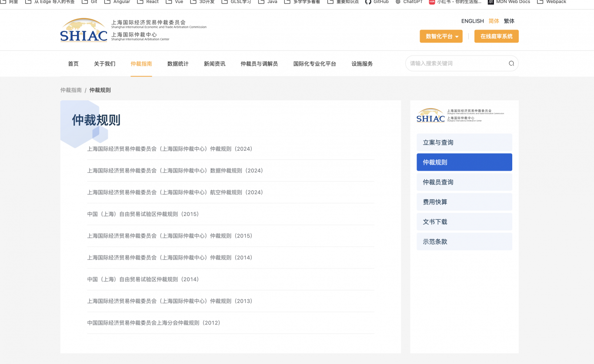This screenshot has width=594, height=364.
Task: Open 上海国际仲裁中心 仲裁规则（2015）link
Action: [x=170, y=236]
